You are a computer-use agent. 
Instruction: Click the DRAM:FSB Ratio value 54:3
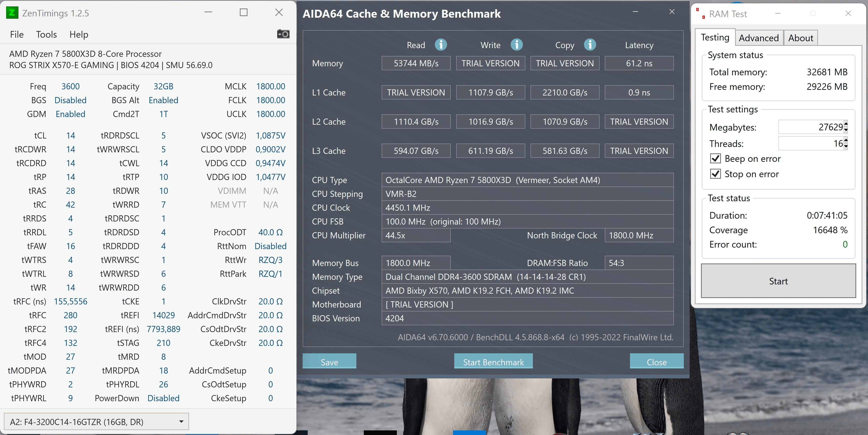point(639,263)
